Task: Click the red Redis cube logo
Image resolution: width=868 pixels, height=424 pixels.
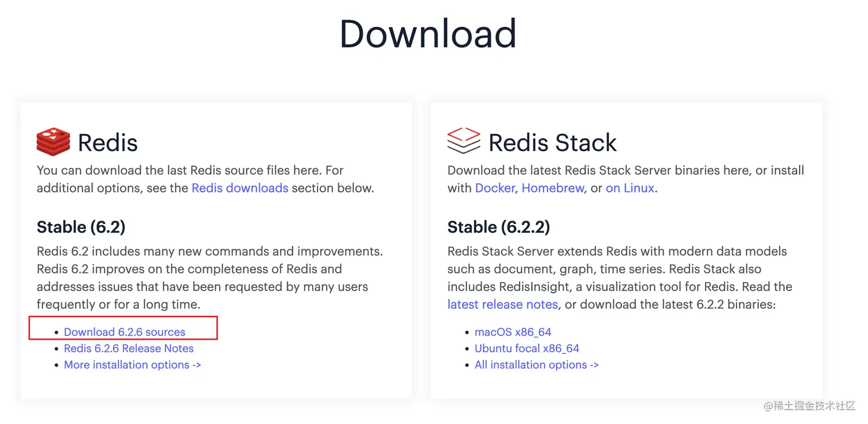Action: [x=53, y=142]
